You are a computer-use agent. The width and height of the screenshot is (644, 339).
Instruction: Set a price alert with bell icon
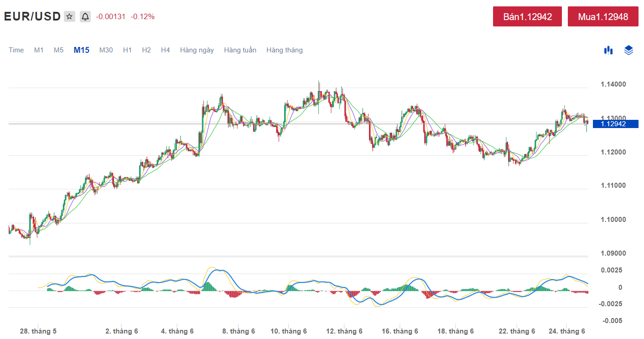pos(85,17)
